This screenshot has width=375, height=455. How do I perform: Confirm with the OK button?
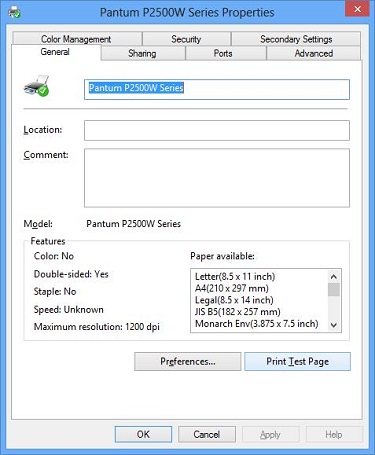[x=143, y=434]
